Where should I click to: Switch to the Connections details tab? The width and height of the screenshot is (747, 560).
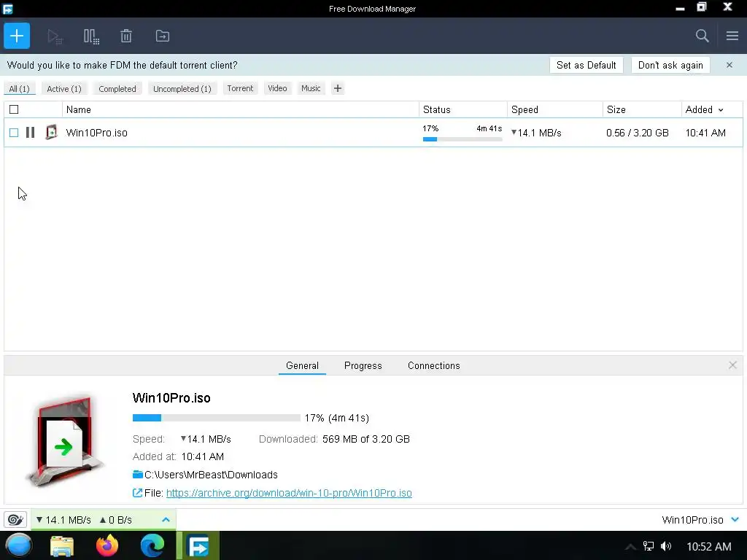click(433, 366)
